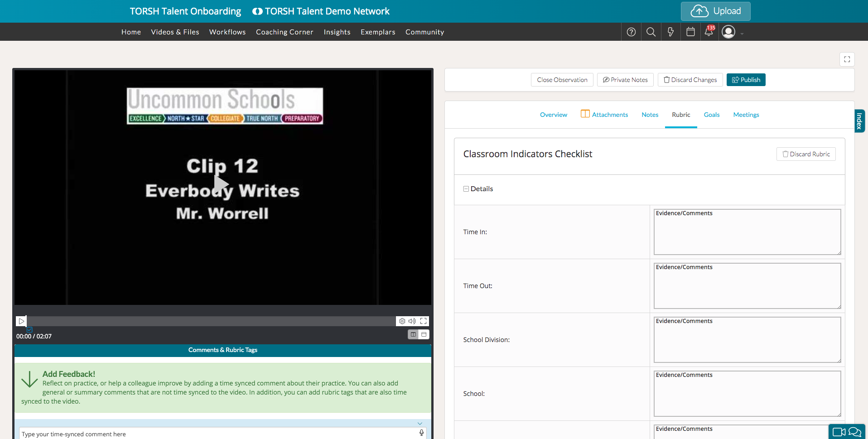Viewport: 868px width, 439px height.
Task: Open the lightning bolt quick actions icon
Action: (x=670, y=32)
